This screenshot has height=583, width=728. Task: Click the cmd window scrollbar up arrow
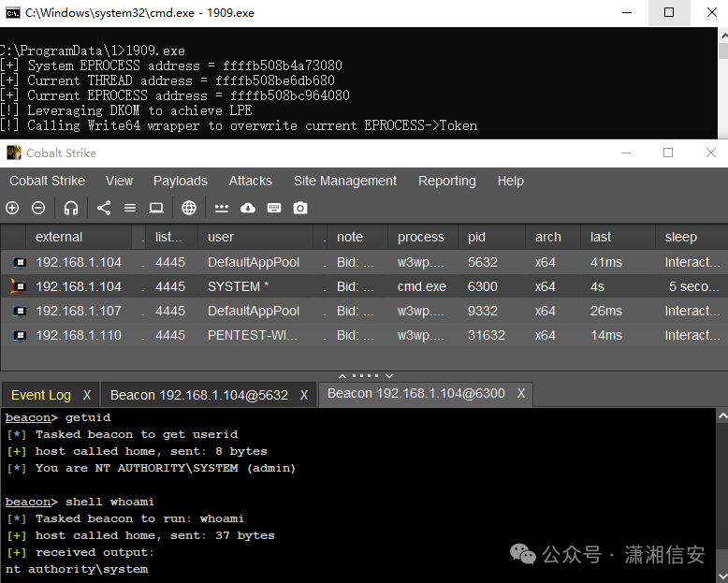723,36
